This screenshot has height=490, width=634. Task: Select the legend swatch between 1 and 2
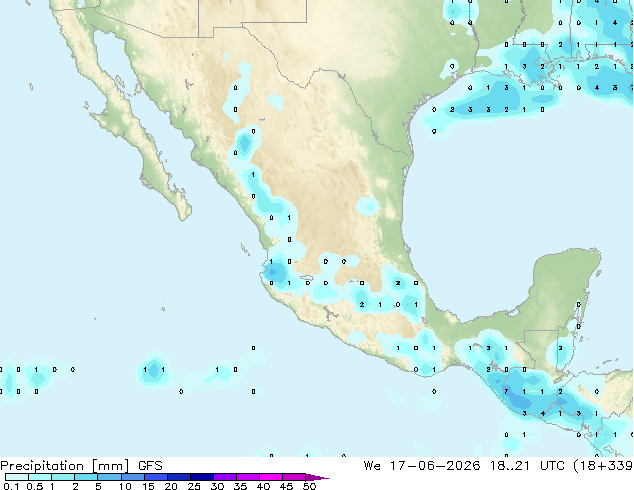click(x=63, y=477)
